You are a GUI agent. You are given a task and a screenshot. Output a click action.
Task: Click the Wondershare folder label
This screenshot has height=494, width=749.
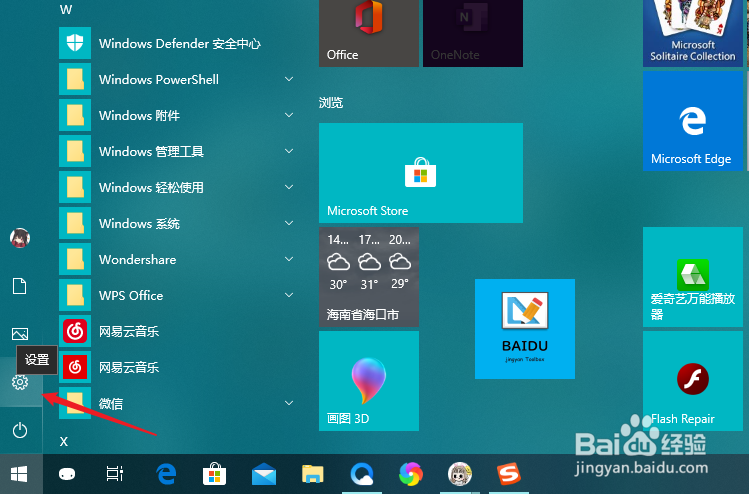tap(138, 259)
